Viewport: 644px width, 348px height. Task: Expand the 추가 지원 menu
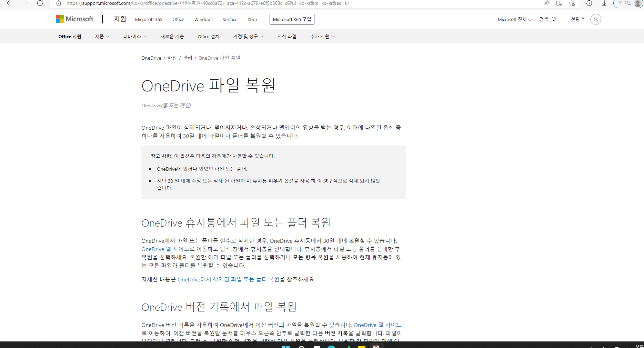tap(322, 37)
